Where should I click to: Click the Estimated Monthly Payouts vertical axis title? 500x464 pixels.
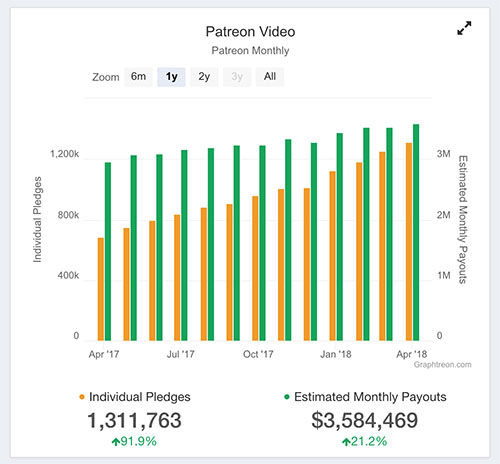point(463,220)
